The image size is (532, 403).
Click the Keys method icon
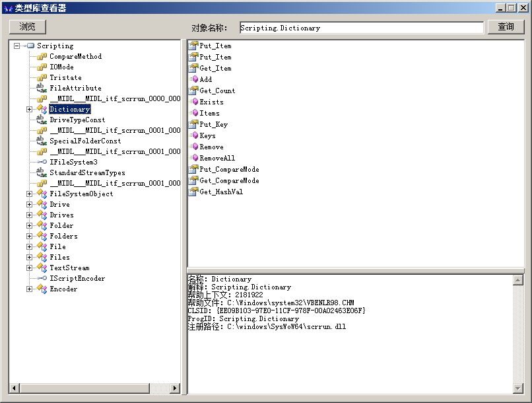pyautogui.click(x=195, y=135)
